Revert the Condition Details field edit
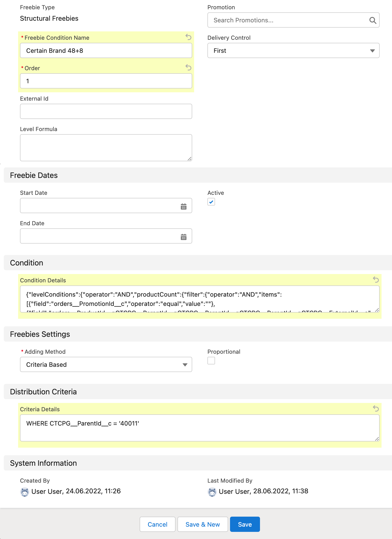Viewport: 392px width, 539px height. click(x=376, y=279)
